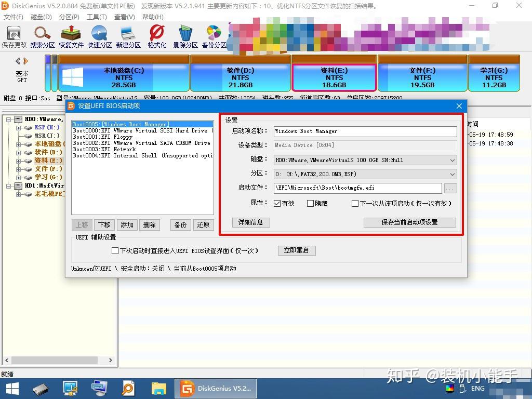532x399 pixels.
Task: Select the 搜索分区 (search partitions) tool
Action: pyautogui.click(x=41, y=36)
